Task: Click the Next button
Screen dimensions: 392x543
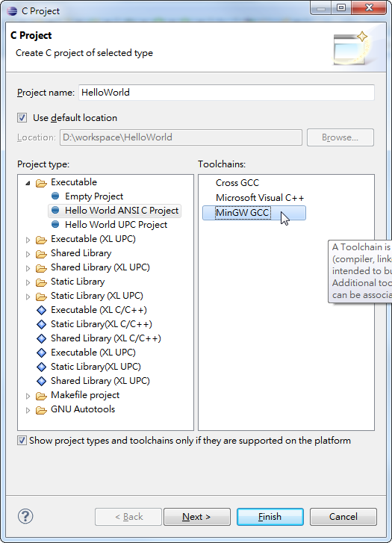Action: point(196,517)
